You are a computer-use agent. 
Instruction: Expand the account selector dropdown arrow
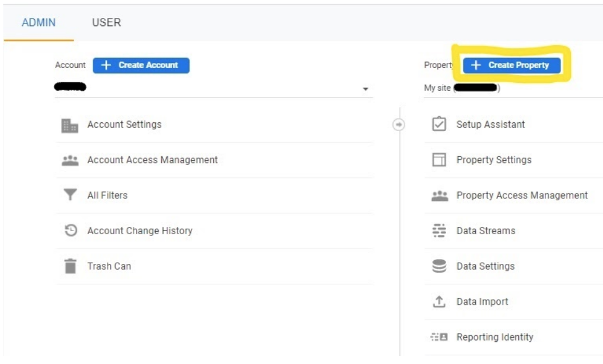[x=366, y=89]
